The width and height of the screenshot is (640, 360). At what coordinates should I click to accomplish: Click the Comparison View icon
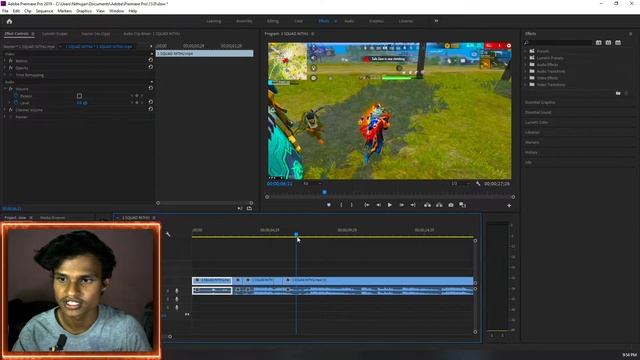462,205
